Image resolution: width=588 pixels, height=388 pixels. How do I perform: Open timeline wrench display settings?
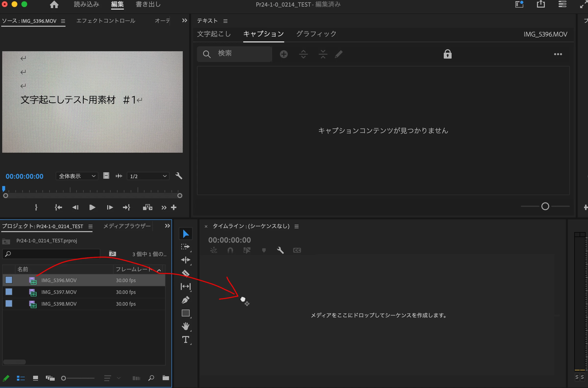click(x=280, y=250)
